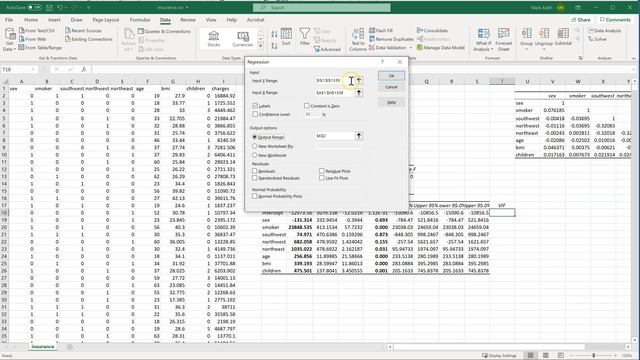Open the File menu
The width and height of the screenshot is (640, 360).
(9, 20)
